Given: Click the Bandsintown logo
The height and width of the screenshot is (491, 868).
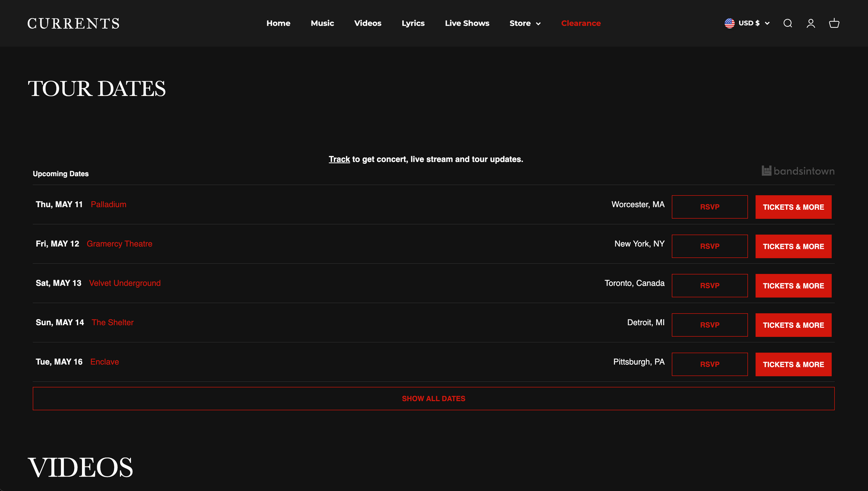Looking at the screenshot, I should click(798, 171).
